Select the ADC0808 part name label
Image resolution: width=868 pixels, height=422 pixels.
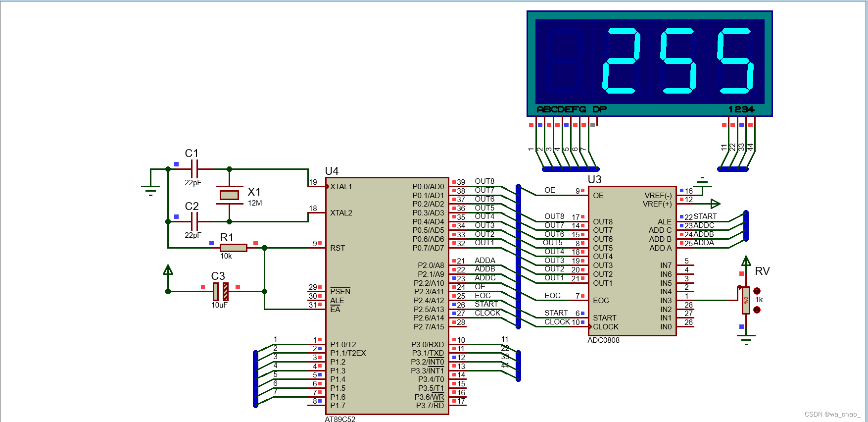click(603, 340)
